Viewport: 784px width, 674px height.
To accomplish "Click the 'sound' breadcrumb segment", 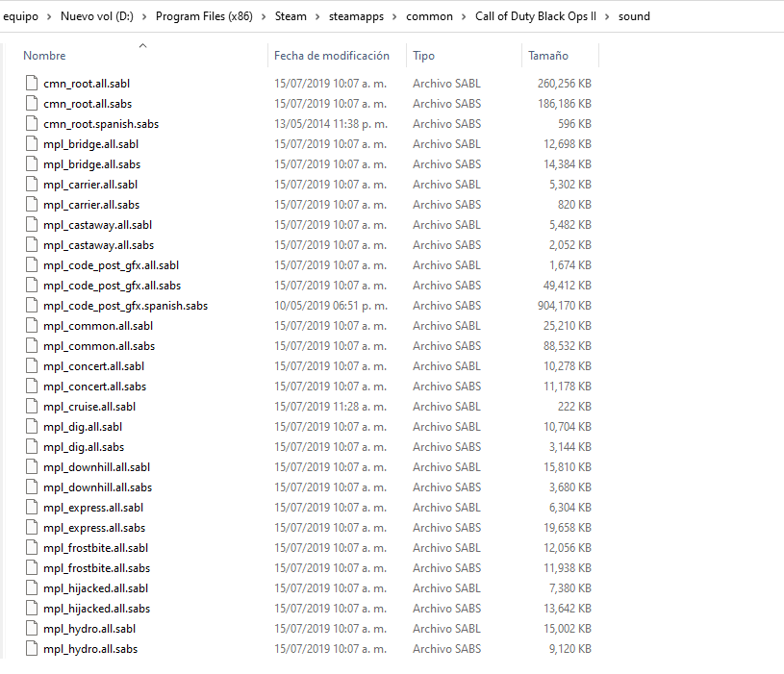I will [x=634, y=16].
